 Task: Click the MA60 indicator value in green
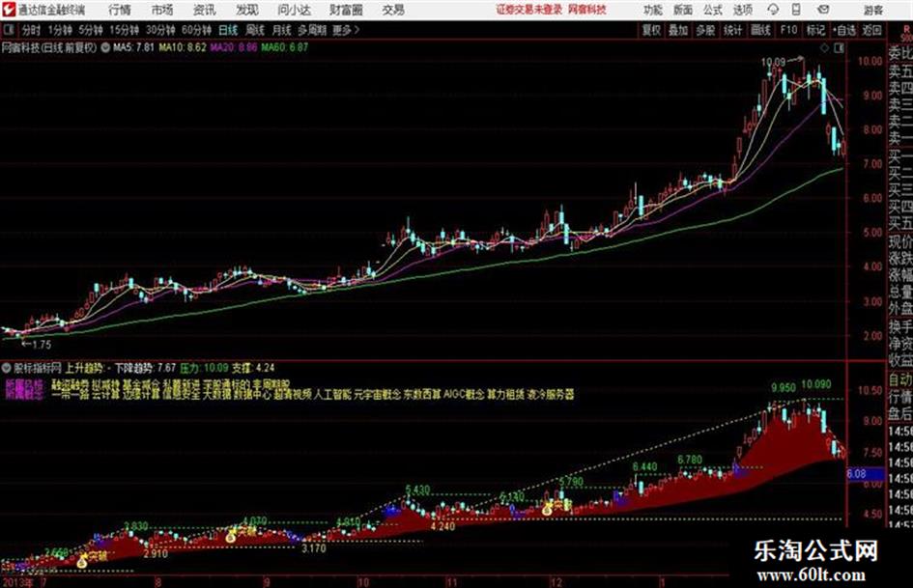[285, 47]
